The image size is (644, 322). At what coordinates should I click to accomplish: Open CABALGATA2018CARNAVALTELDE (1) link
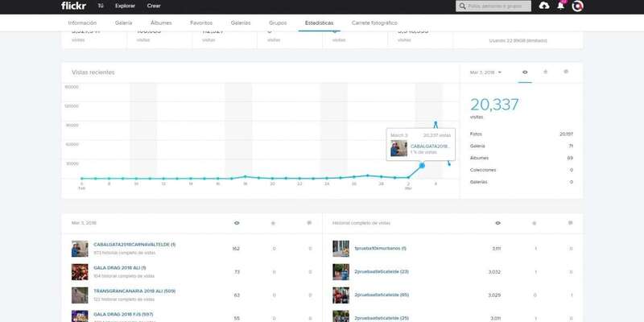coord(134,244)
